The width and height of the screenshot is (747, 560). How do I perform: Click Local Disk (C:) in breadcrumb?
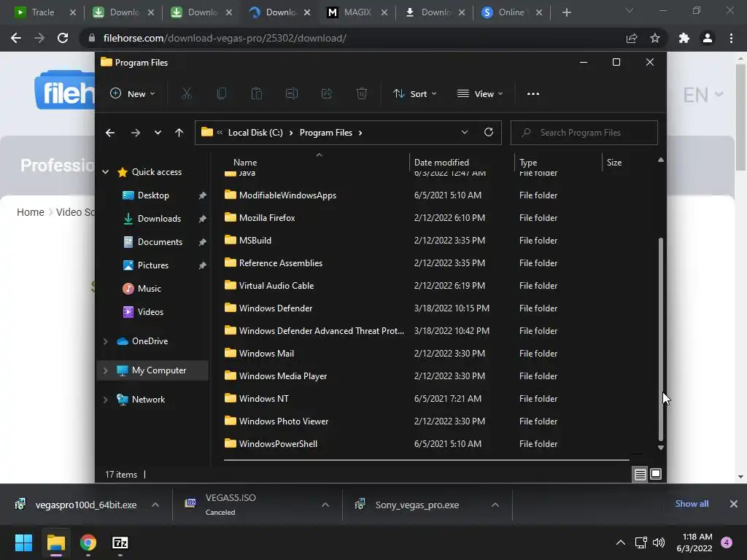(x=255, y=133)
